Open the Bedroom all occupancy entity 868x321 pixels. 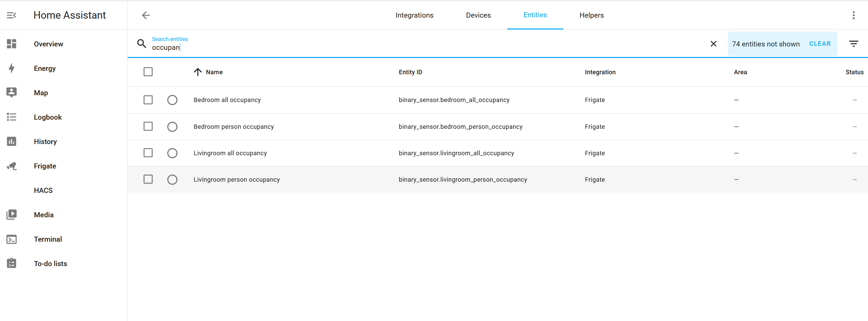coord(227,100)
